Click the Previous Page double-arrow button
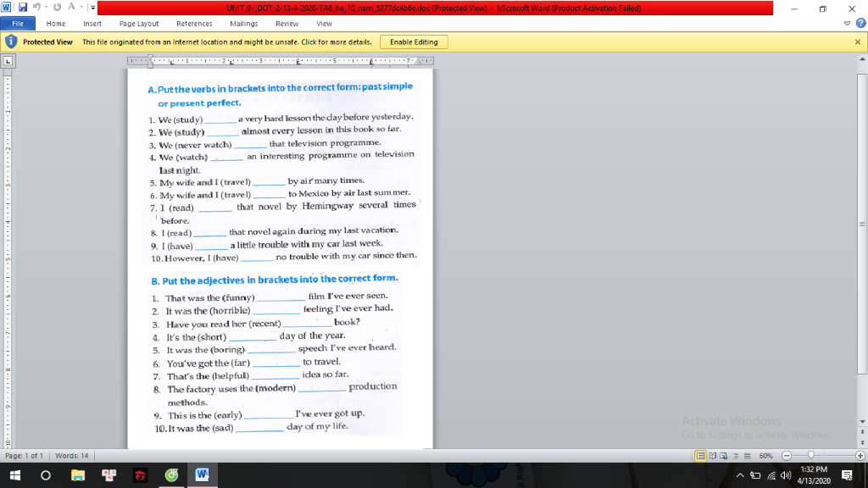The image size is (868, 488). pos(862,430)
